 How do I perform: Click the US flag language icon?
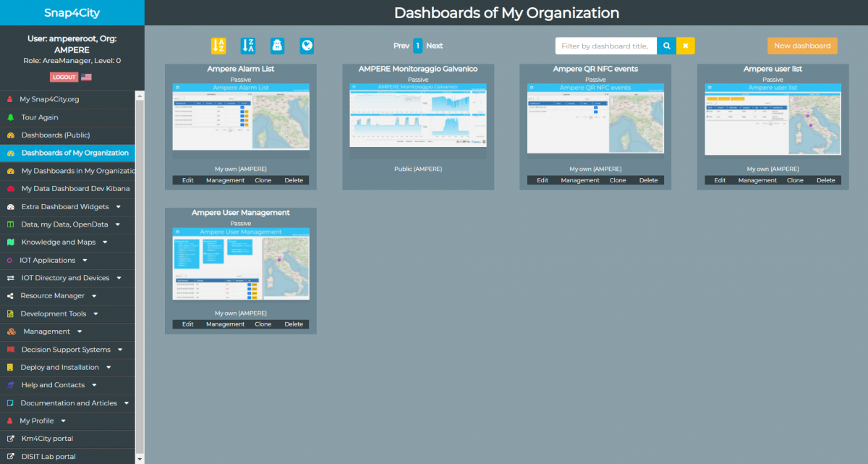(86, 77)
